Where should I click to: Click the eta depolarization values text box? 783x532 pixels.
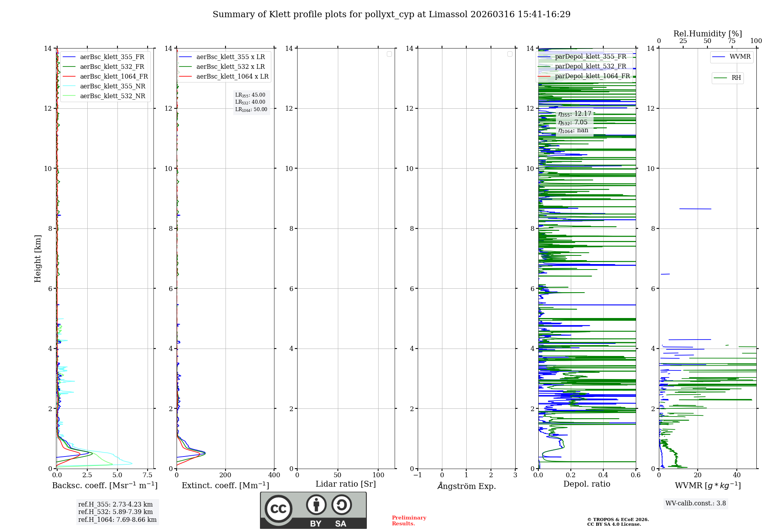tap(574, 122)
